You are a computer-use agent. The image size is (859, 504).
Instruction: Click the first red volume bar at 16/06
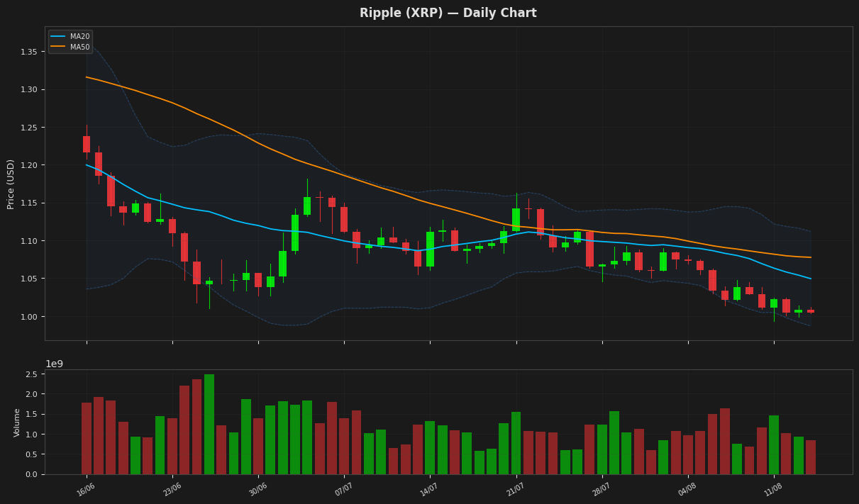tap(87, 438)
